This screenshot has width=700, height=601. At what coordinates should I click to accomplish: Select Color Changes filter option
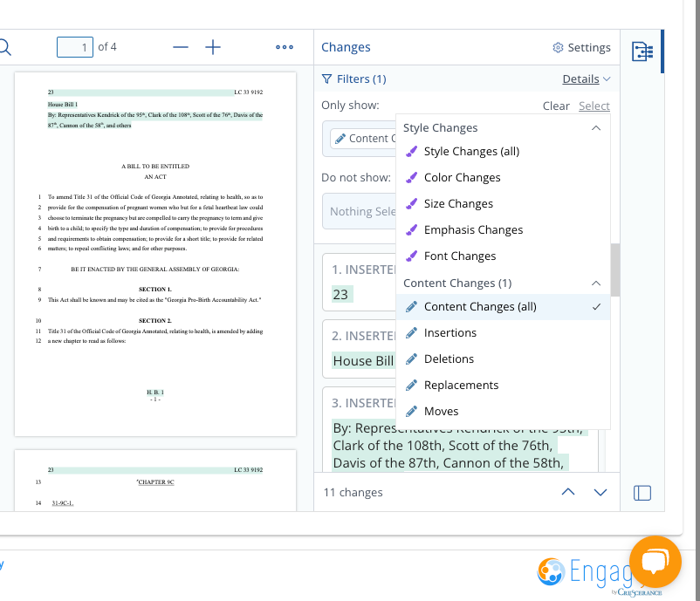click(503, 178)
